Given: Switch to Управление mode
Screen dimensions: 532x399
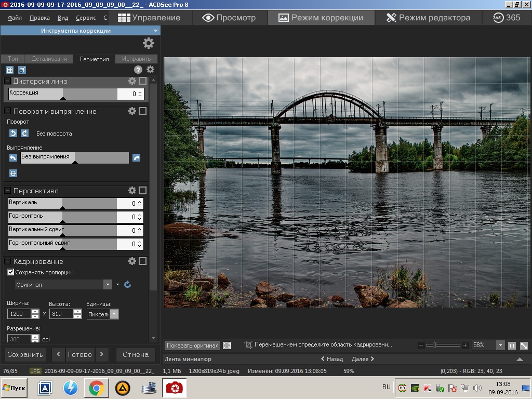Looking at the screenshot, I should (x=149, y=18).
